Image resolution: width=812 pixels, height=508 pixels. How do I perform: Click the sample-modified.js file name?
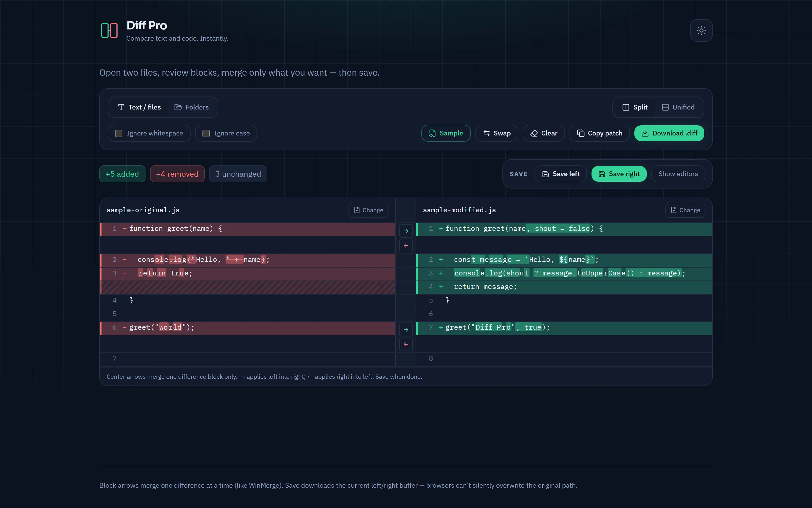tap(459, 210)
